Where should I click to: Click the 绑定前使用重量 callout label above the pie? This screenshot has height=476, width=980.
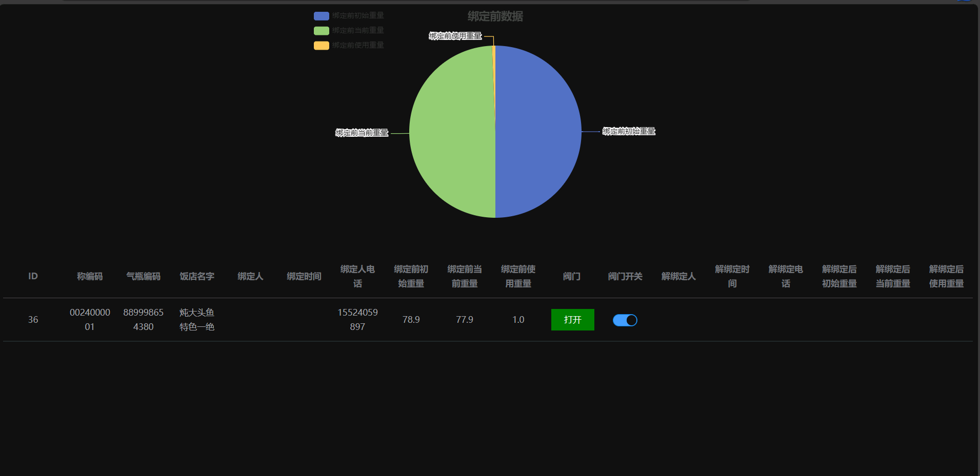[455, 36]
